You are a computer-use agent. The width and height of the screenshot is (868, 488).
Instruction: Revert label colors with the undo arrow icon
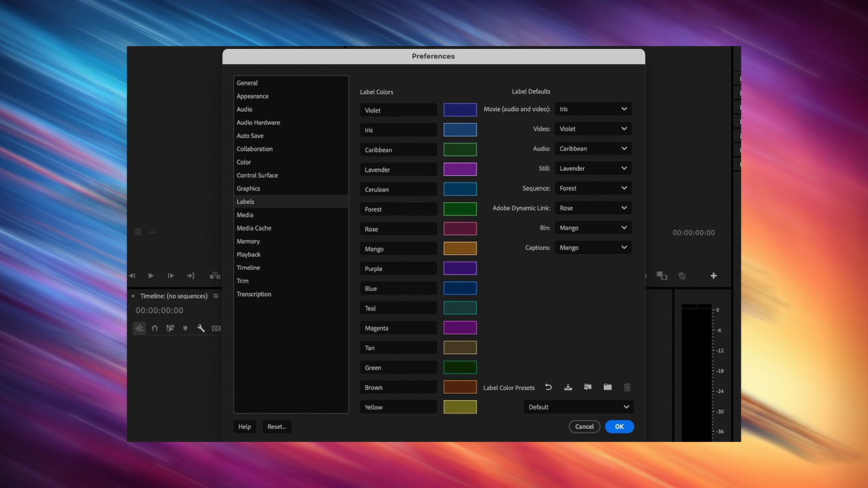(549, 387)
